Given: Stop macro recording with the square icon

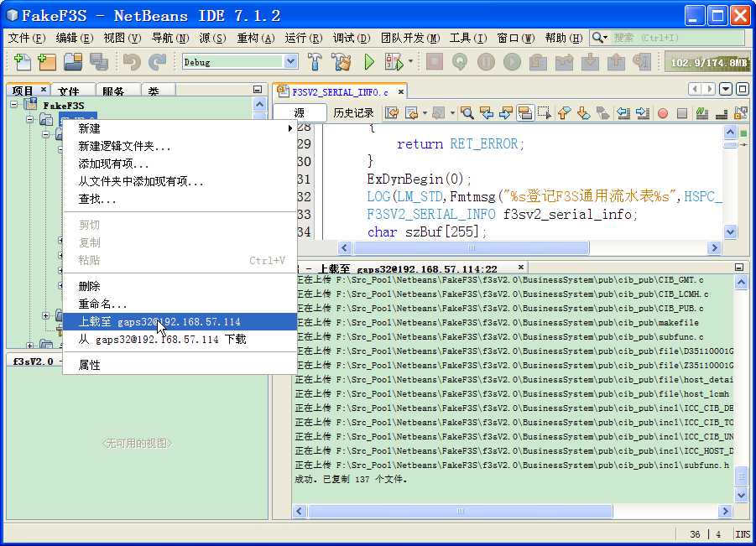Looking at the screenshot, I should [682, 113].
